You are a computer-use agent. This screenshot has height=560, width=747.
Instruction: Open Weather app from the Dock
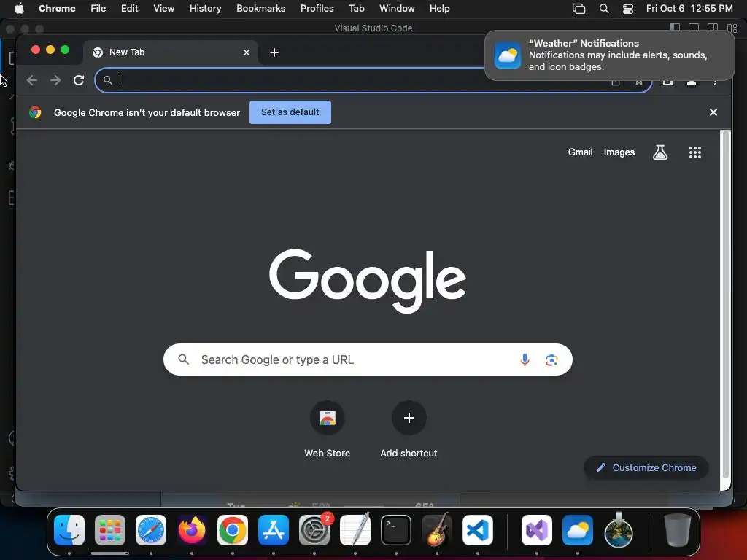tap(578, 530)
